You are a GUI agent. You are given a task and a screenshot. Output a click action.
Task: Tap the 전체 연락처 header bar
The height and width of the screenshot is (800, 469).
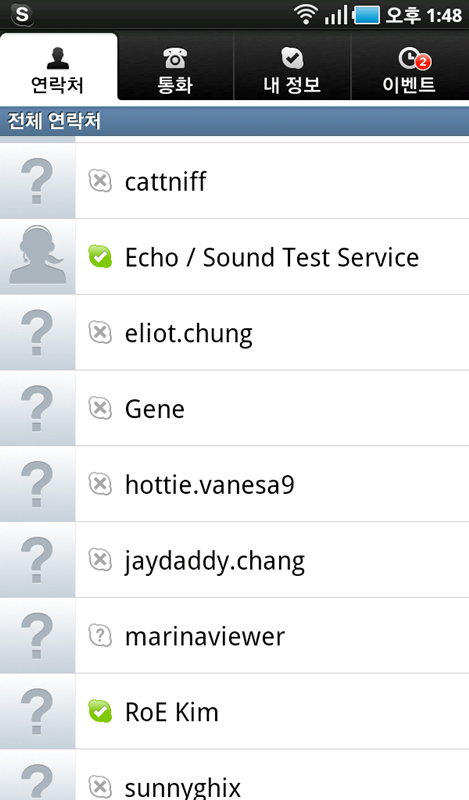[234, 121]
